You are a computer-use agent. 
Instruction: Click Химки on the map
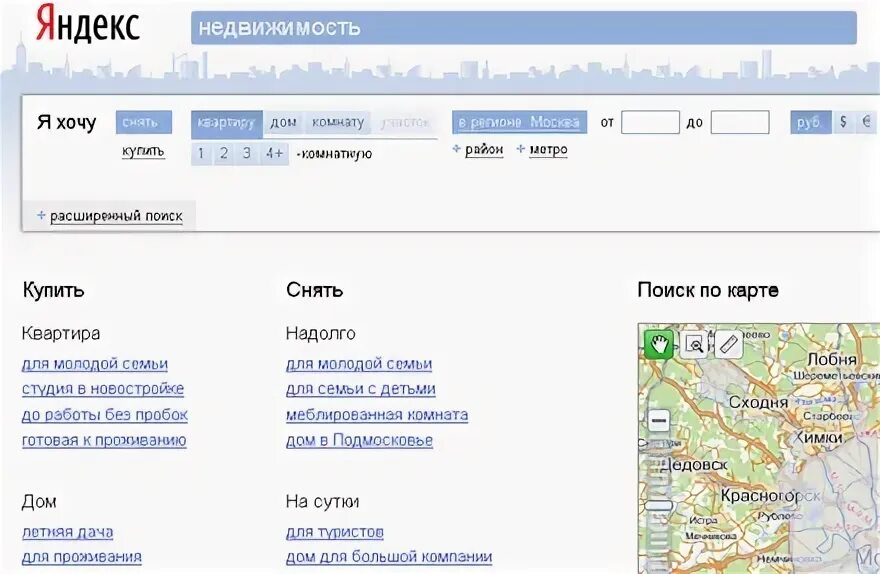[x=819, y=438]
